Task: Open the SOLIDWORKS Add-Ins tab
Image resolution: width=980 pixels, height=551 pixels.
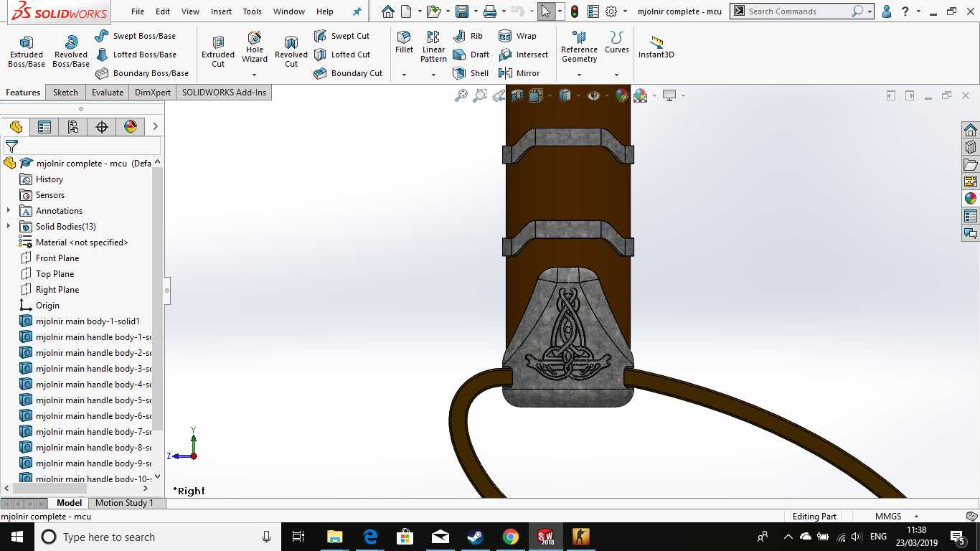Action: coord(224,93)
